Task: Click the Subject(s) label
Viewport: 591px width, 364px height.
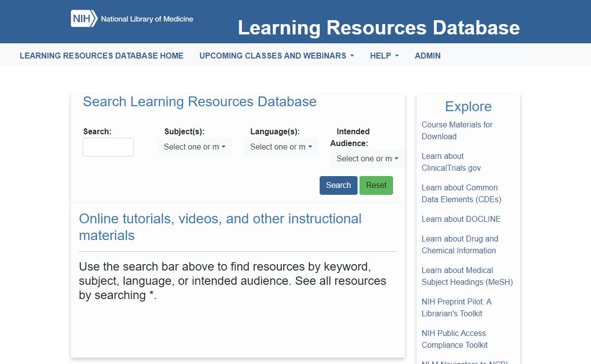Action: click(184, 132)
